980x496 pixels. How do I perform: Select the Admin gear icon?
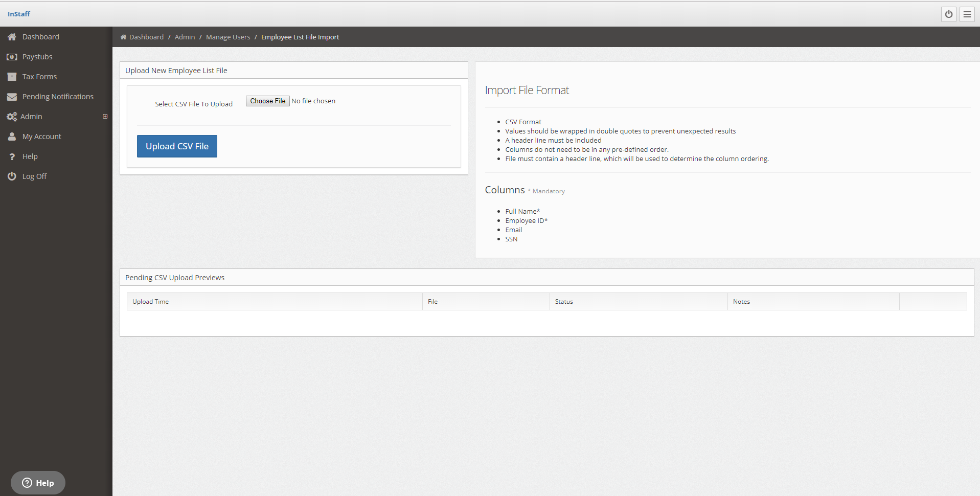pyautogui.click(x=12, y=116)
